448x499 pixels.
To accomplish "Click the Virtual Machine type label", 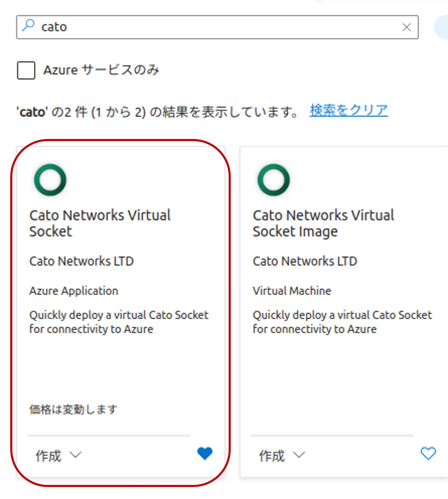I will (x=292, y=291).
